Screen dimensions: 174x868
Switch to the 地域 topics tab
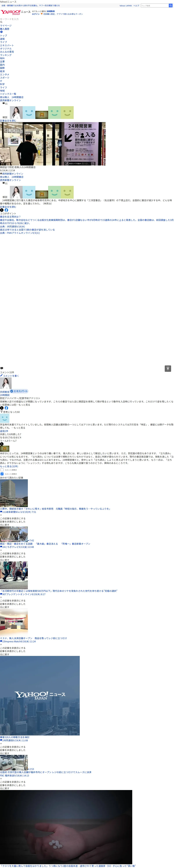tap(2, 91)
